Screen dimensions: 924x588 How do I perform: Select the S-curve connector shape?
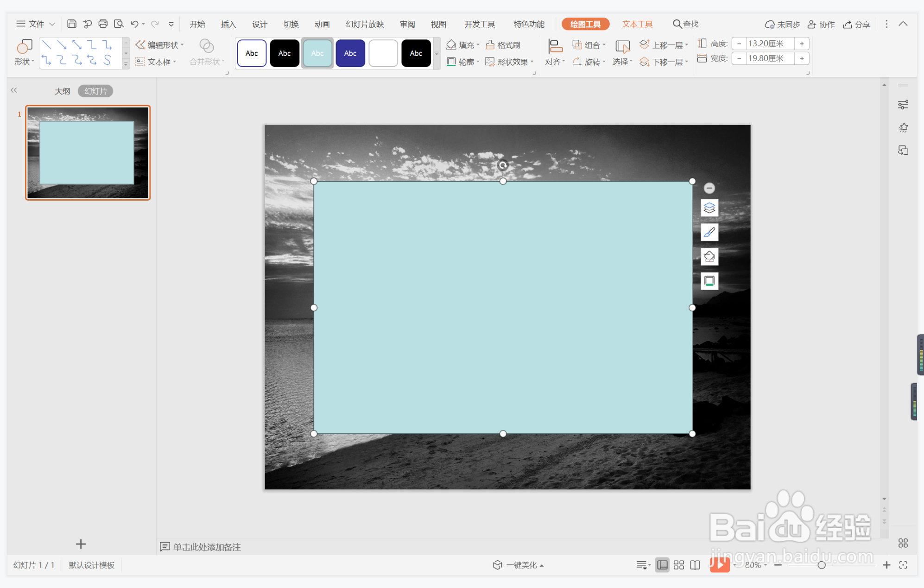tap(108, 60)
